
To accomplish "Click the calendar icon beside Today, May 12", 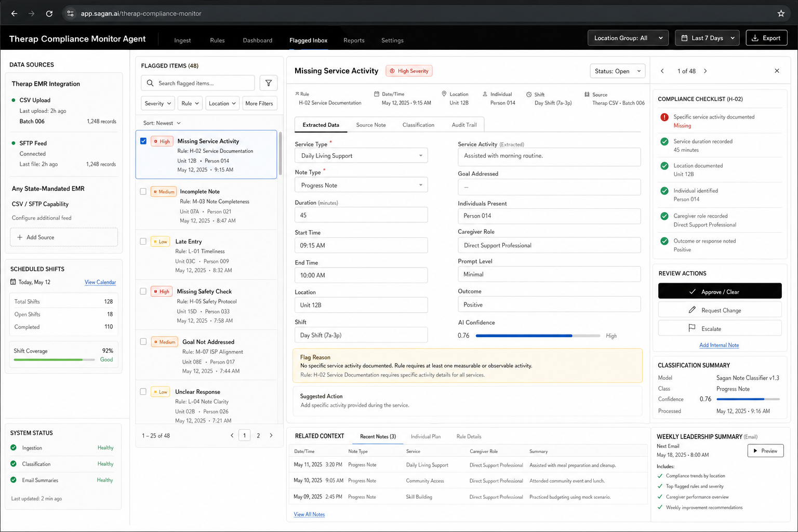I will (14, 282).
